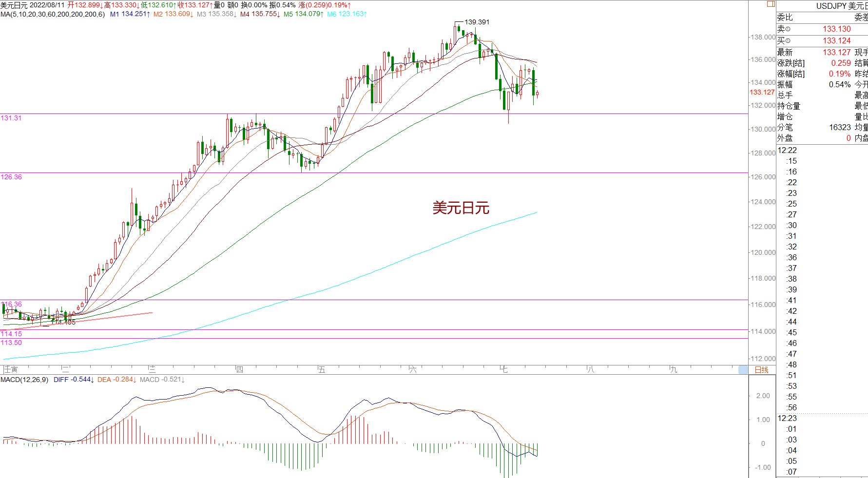Screen dimensions: 868x478
Task: Click the 振幅 value 0.54%
Action: (x=840, y=85)
